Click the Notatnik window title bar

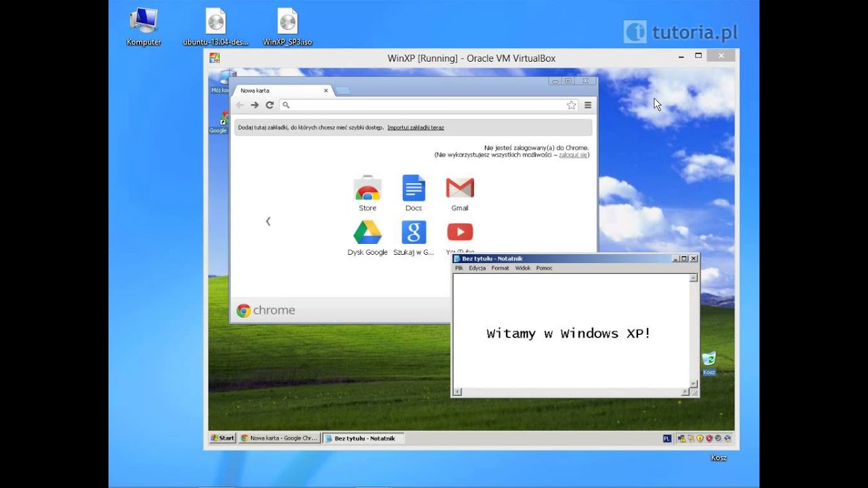(x=575, y=259)
